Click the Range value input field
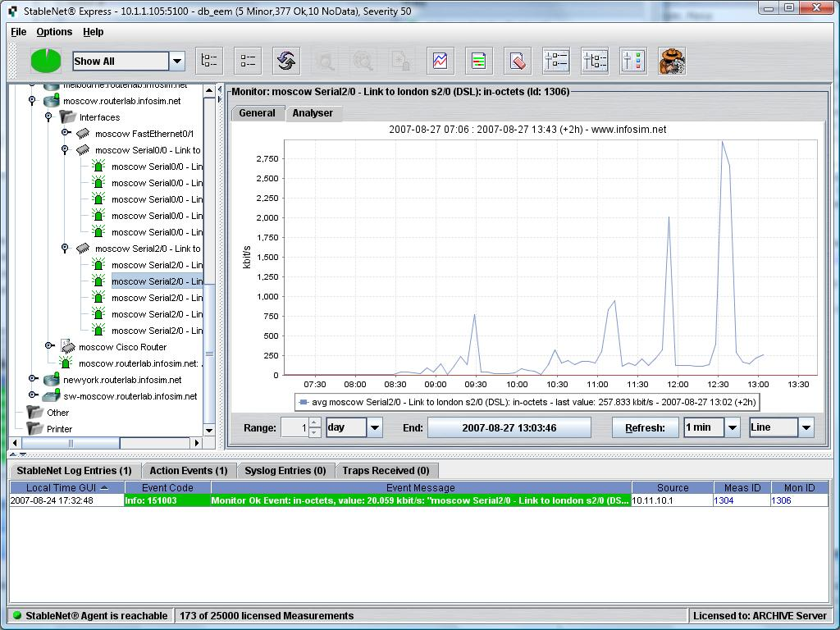 pyautogui.click(x=295, y=427)
